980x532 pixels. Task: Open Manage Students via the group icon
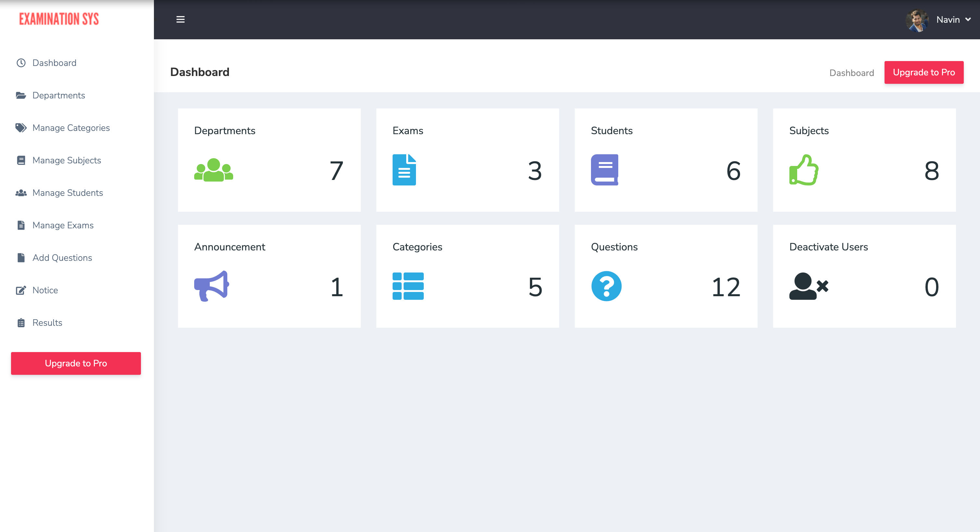[21, 193]
